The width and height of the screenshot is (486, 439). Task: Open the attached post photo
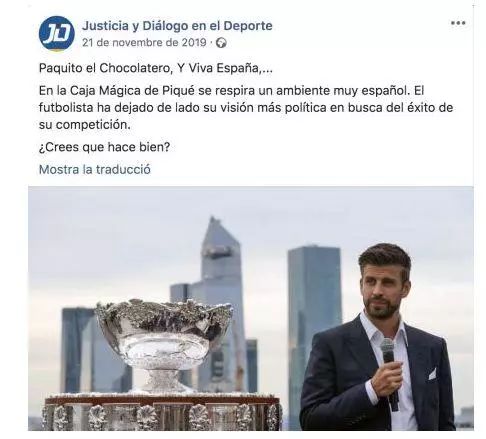click(251, 308)
